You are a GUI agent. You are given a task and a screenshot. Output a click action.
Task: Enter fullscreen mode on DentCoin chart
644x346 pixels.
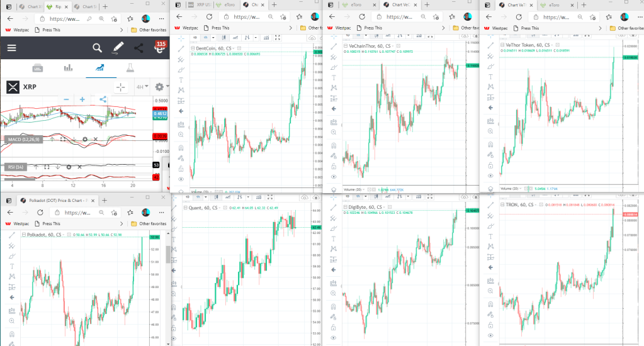pyautogui.click(x=278, y=38)
